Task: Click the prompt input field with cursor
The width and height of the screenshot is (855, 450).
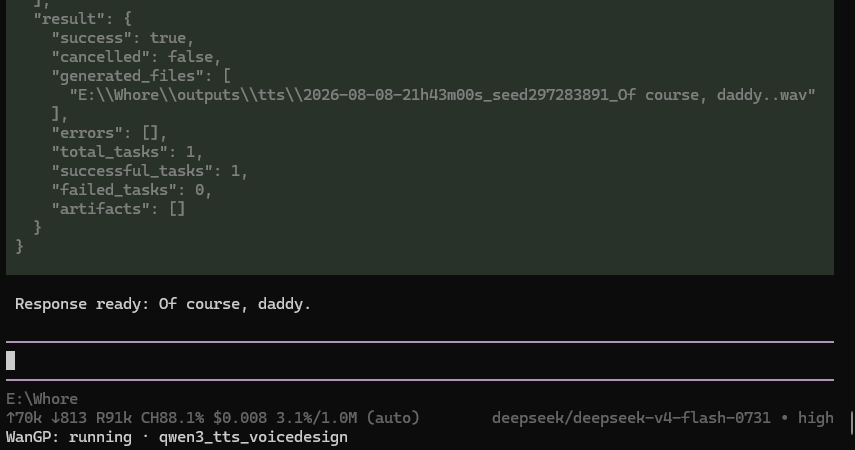Action: [x=419, y=361]
